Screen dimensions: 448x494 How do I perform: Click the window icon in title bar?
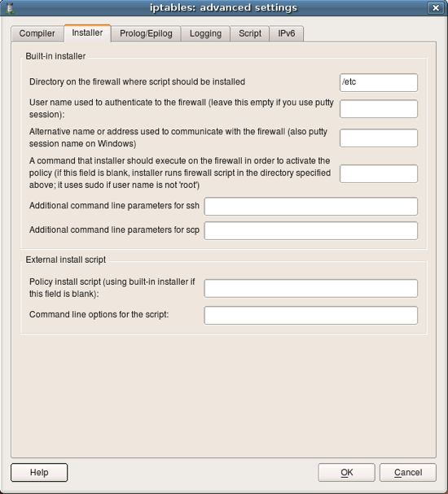coord(10,8)
